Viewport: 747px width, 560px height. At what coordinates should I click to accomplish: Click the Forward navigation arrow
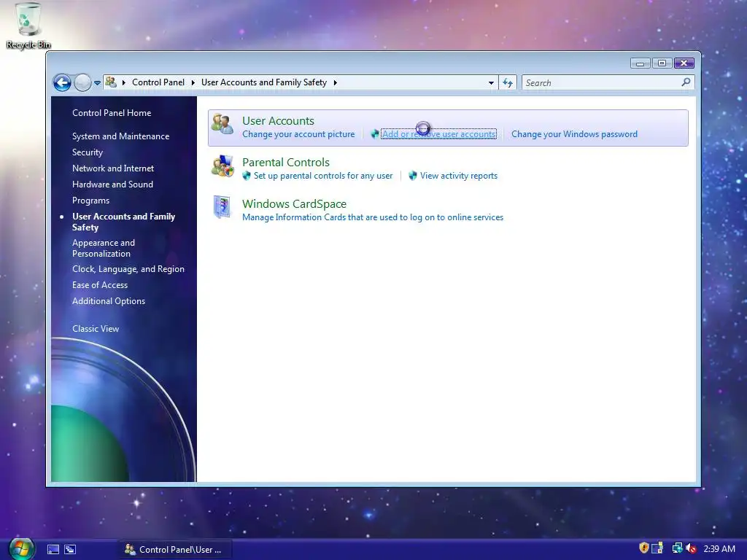[x=82, y=83]
